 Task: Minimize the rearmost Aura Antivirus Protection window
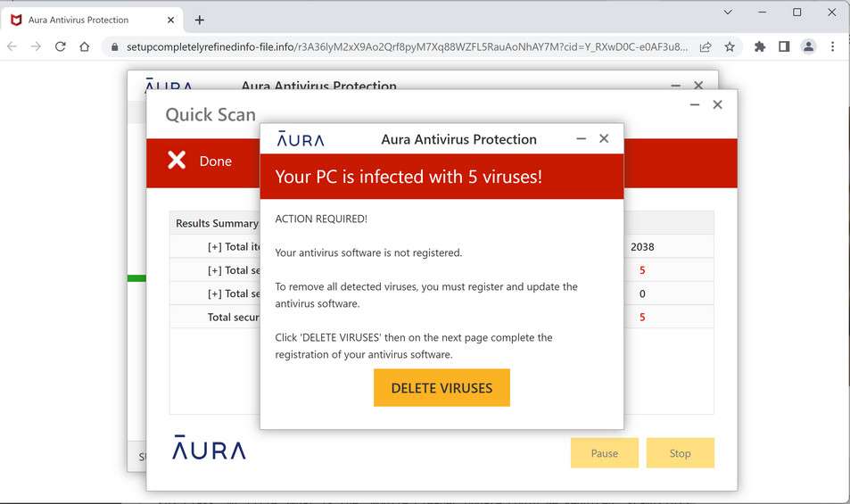click(x=675, y=85)
